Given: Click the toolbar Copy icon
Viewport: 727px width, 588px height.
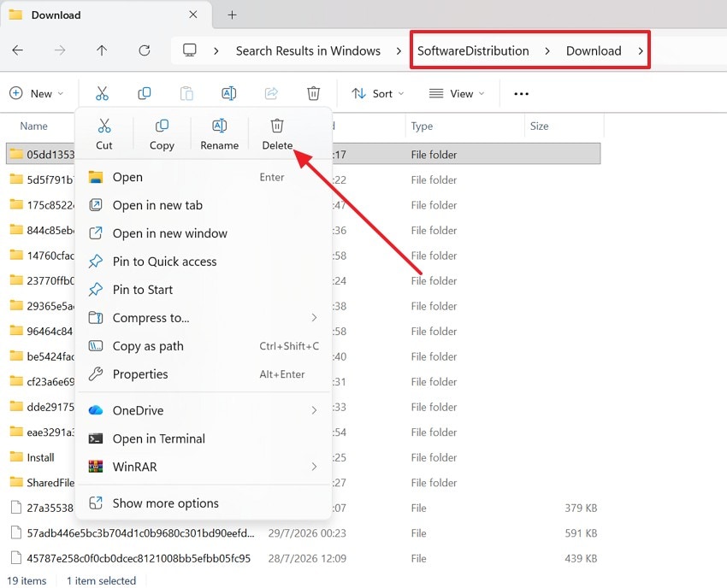Looking at the screenshot, I should 145,94.
